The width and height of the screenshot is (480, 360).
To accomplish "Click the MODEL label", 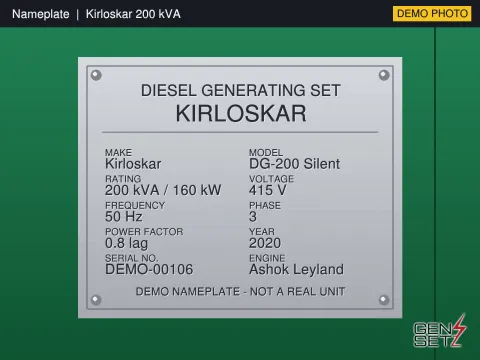I will point(266,152).
